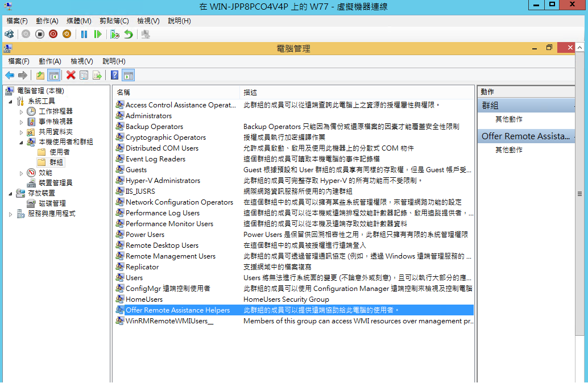Screen dimensions: 588x383
Task: Select the 群組 folder in the tree
Action: pos(56,163)
